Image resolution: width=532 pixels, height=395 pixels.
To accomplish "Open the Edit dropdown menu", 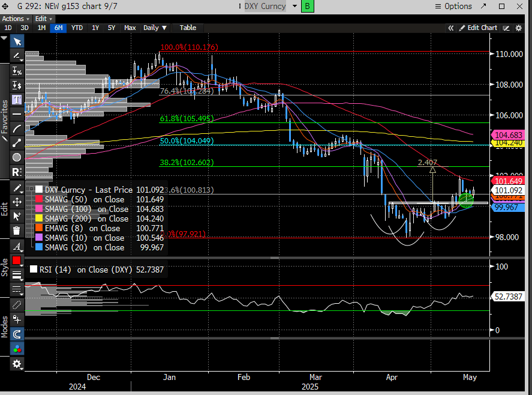I will (x=43, y=19).
